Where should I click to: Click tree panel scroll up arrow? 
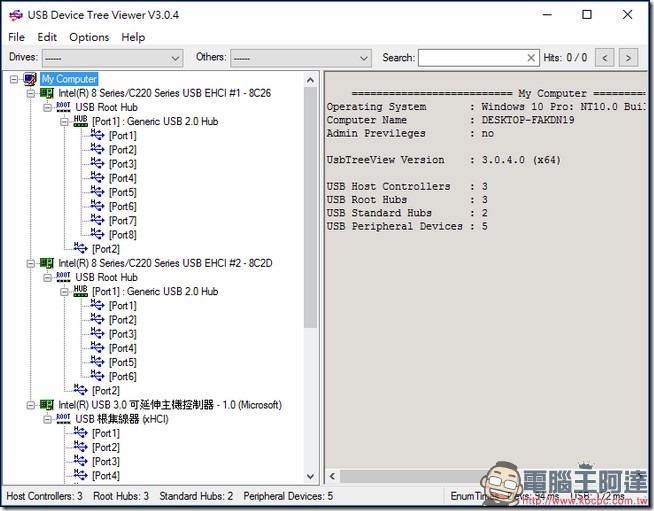click(310, 79)
